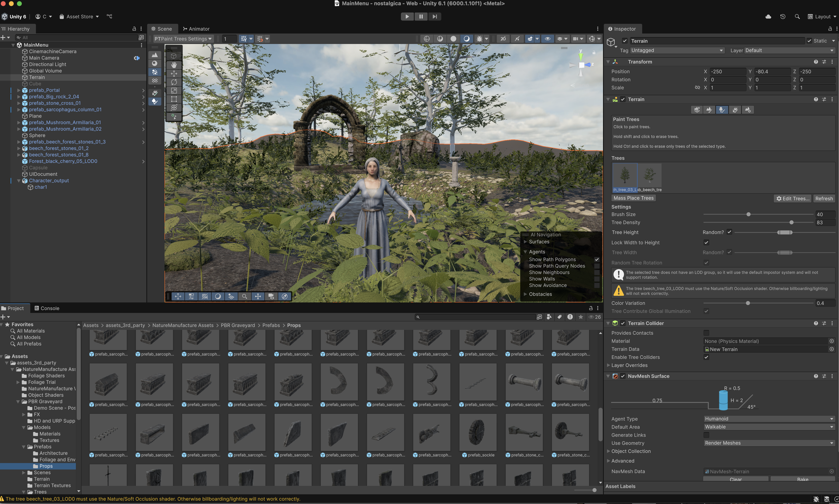This screenshot has height=504, width=839.
Task: Expand prefab_Portal in Hierarchy
Action: pos(19,90)
